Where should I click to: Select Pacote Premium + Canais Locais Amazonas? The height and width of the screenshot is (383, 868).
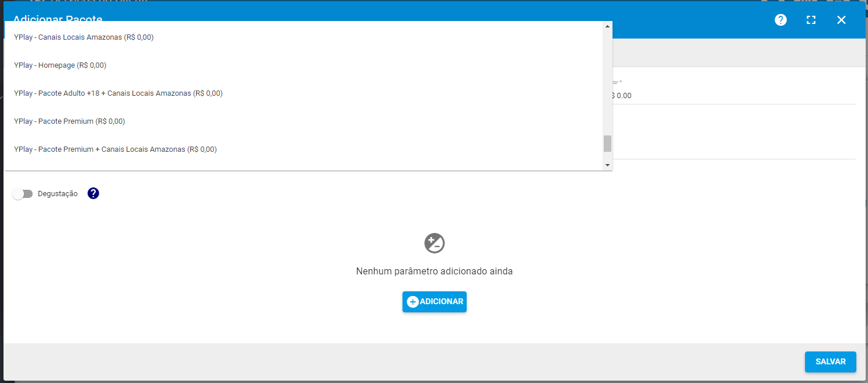[x=304, y=149]
